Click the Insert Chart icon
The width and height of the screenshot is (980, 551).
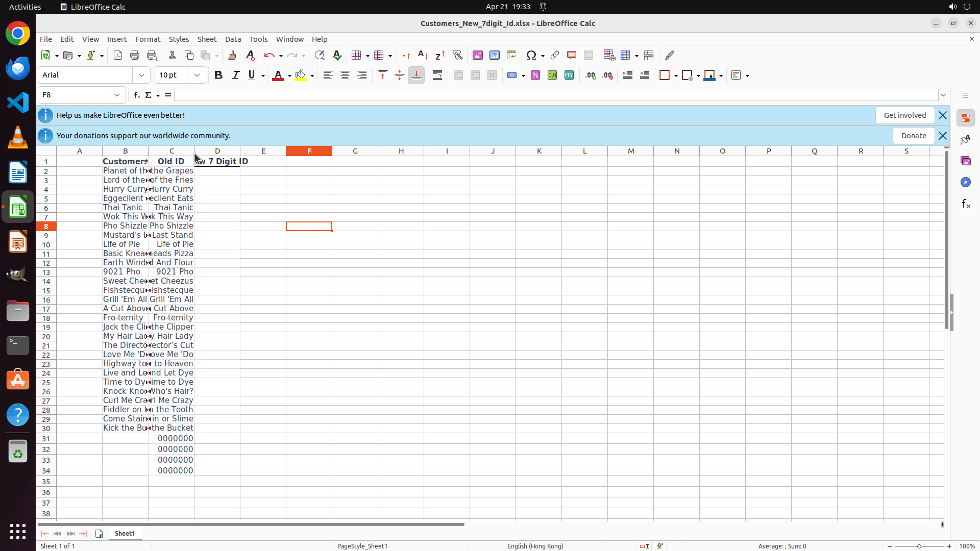(x=495, y=56)
